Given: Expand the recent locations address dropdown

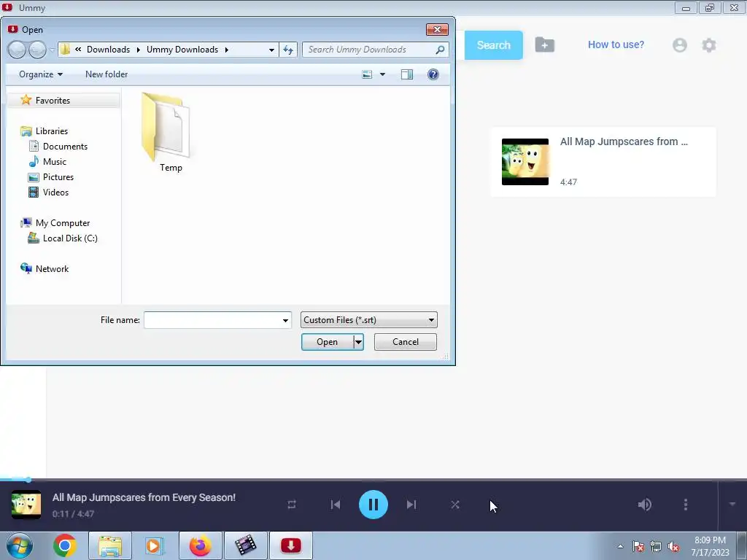Looking at the screenshot, I should pos(271,50).
